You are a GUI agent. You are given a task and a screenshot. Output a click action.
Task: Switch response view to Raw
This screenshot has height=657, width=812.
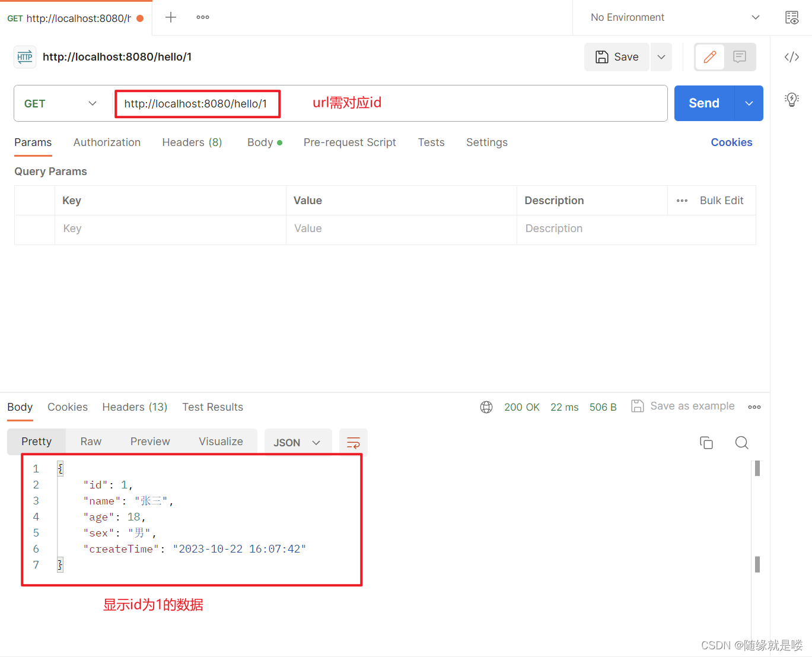[x=90, y=441]
